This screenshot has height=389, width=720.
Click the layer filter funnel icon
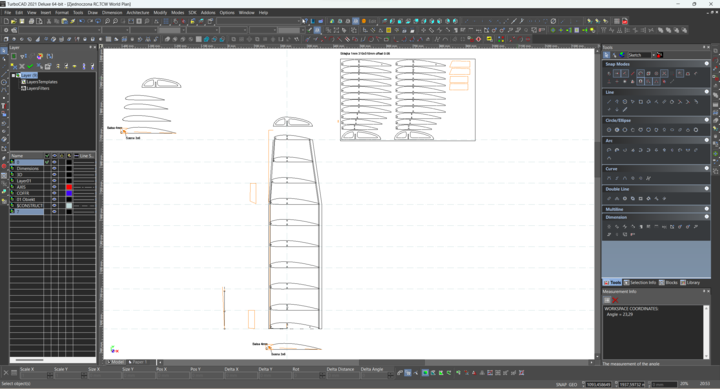23,56
